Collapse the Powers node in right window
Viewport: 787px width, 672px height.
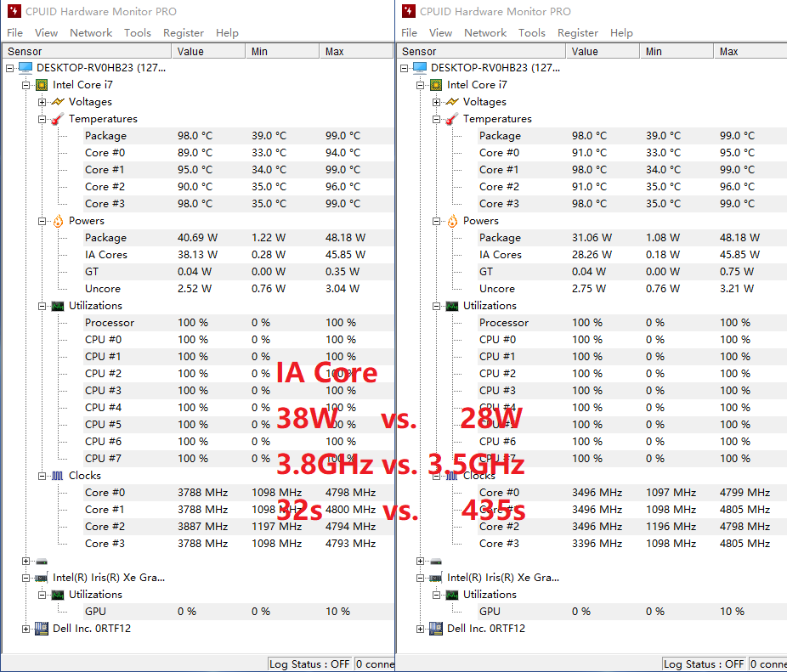(x=436, y=221)
